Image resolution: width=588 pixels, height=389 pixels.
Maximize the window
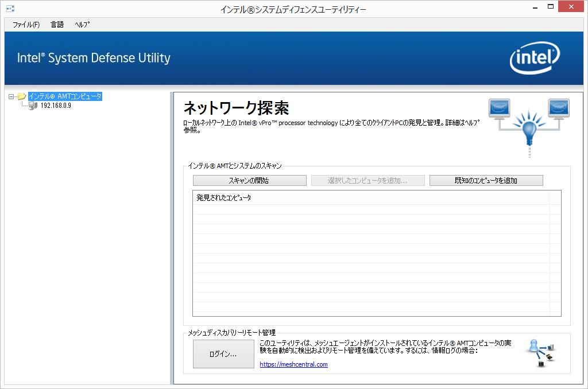pyautogui.click(x=551, y=7)
